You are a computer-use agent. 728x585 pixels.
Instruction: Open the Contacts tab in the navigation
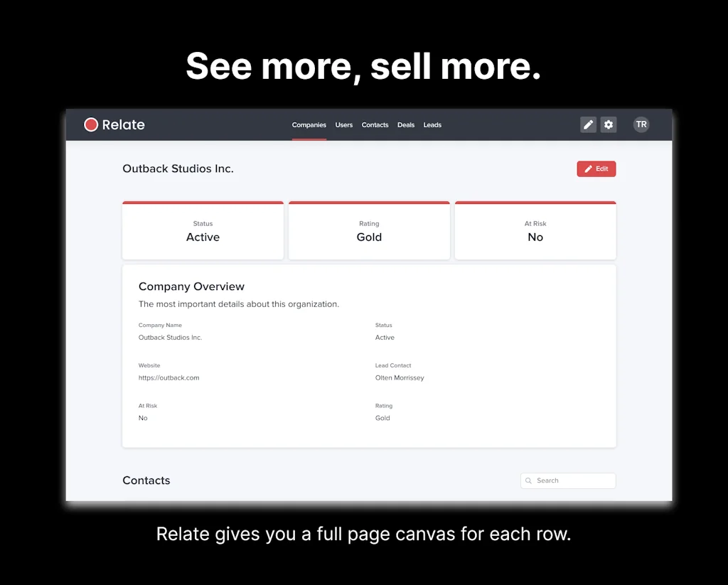coord(375,125)
